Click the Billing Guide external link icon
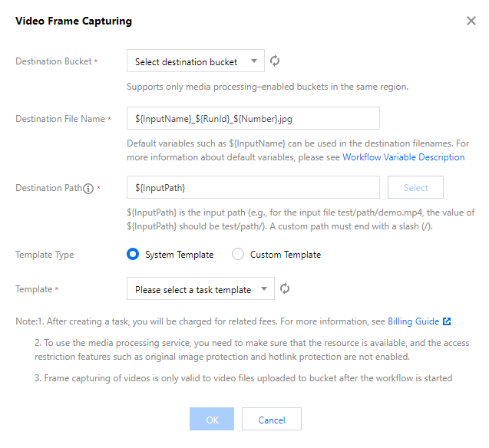This screenshot has width=489, height=448. (x=447, y=321)
